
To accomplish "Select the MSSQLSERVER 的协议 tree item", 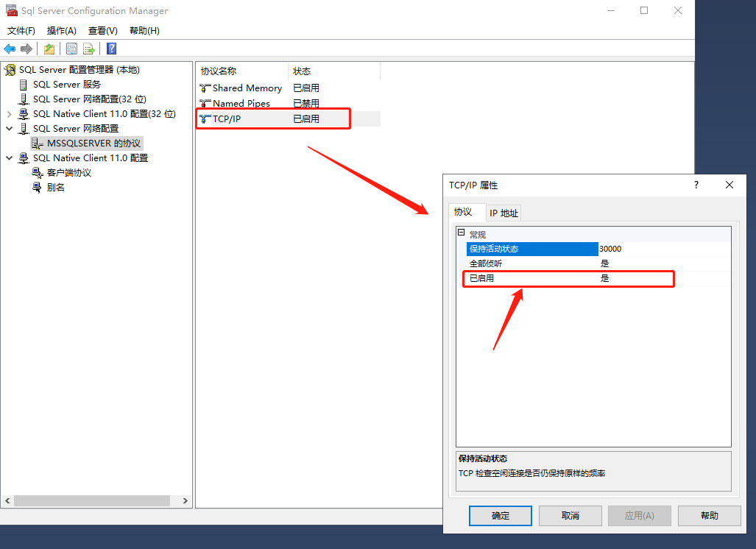I will (x=93, y=144).
